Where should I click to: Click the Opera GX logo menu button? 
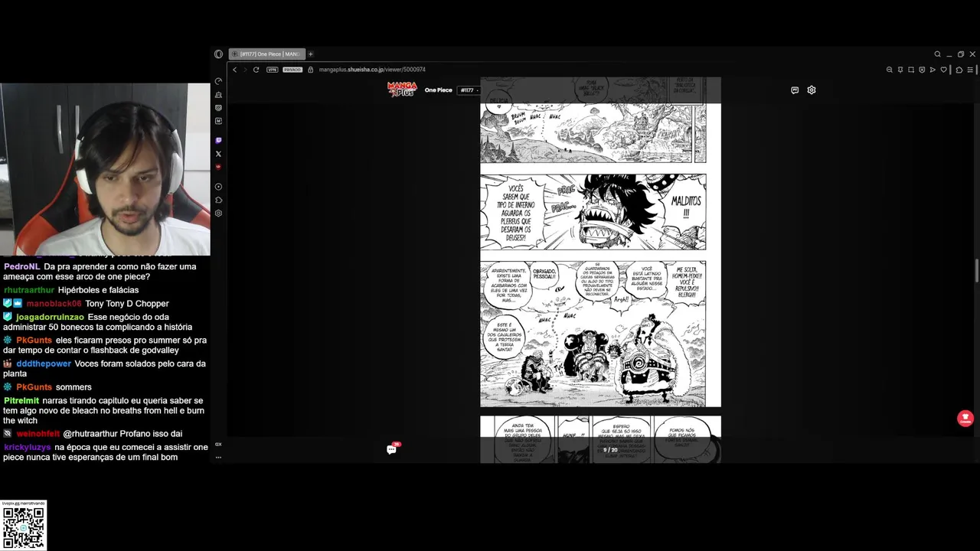[218, 54]
